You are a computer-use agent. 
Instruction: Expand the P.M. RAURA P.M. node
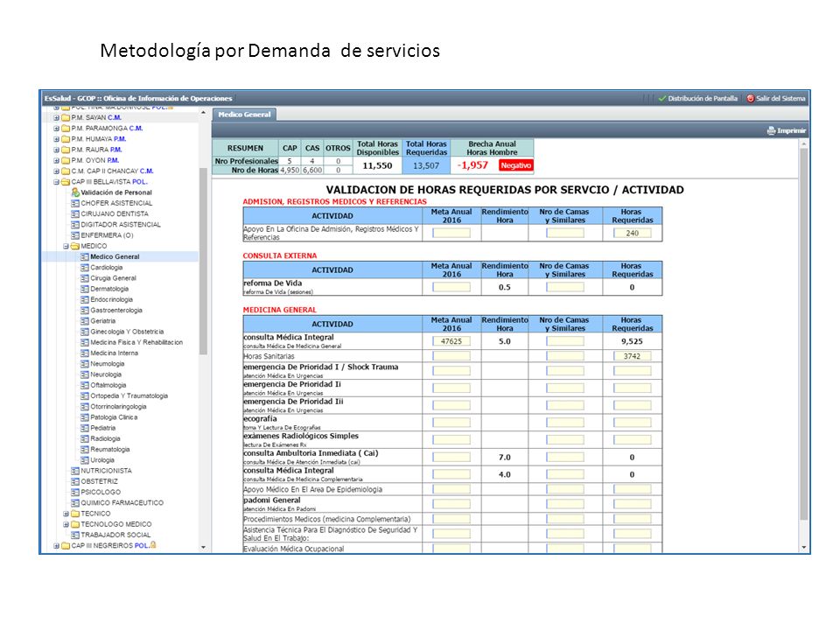[x=56, y=150]
